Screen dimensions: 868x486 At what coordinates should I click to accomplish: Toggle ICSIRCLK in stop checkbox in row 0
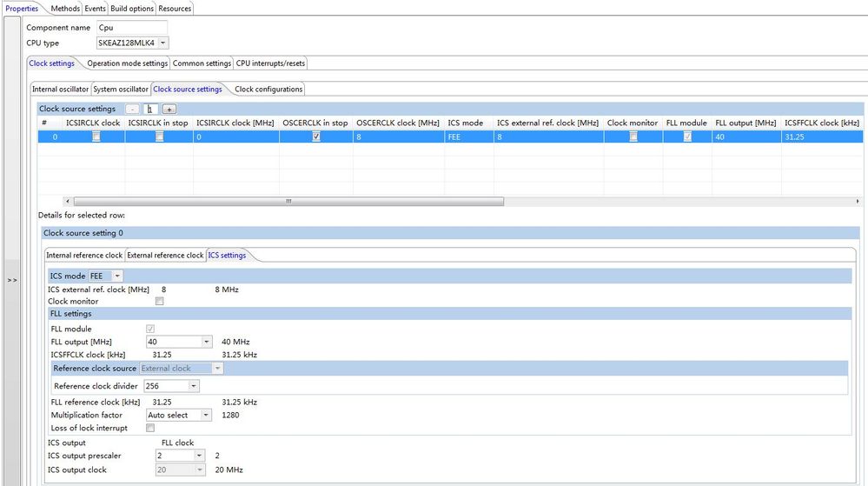pos(159,136)
